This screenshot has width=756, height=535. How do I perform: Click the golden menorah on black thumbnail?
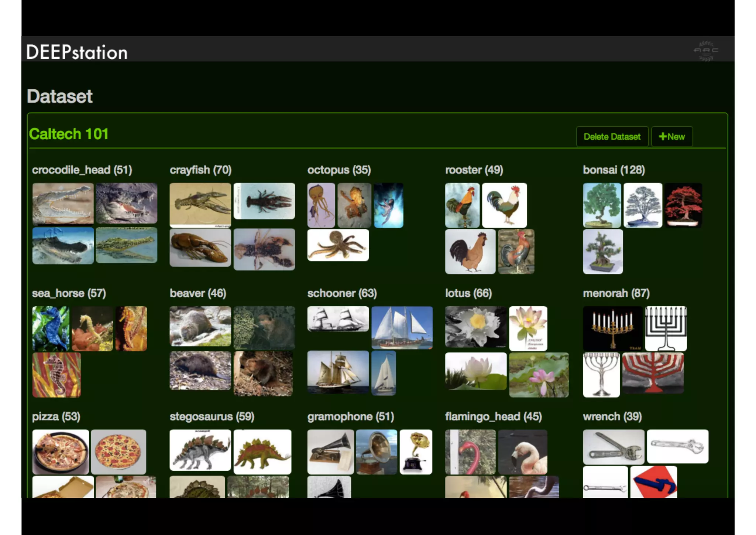coord(612,328)
